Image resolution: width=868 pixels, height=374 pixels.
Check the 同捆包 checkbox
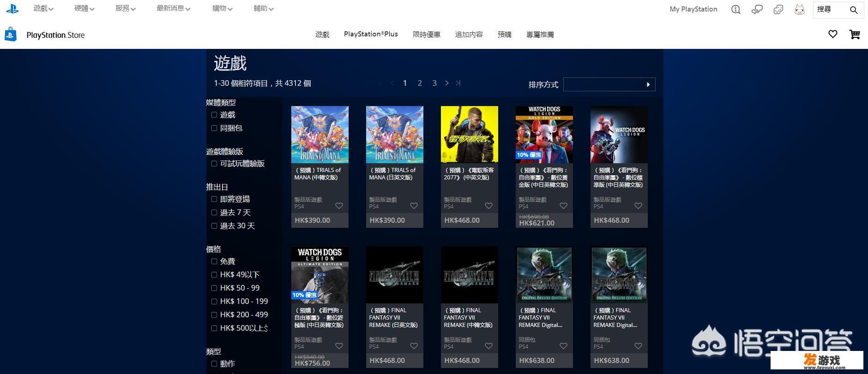point(214,128)
